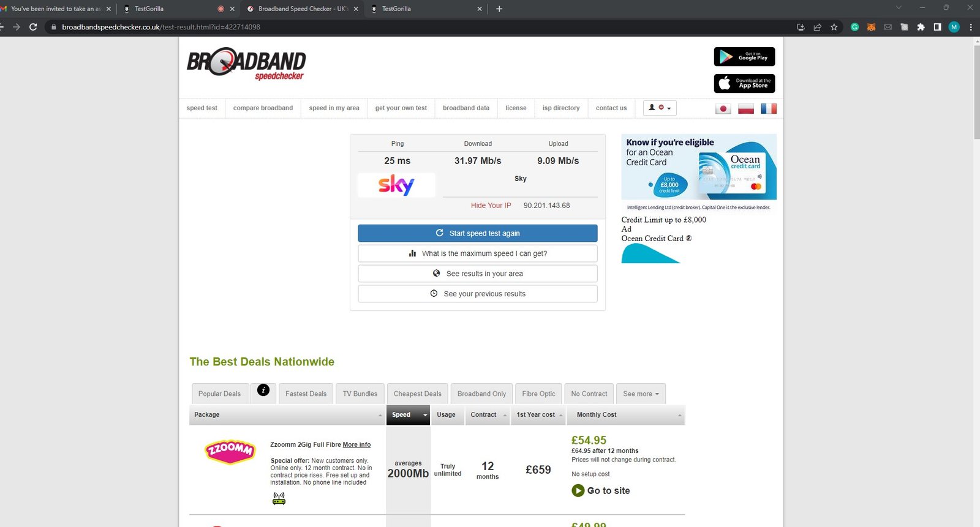Image resolution: width=980 pixels, height=527 pixels.
Task: Click the share page icon in address bar
Action: pyautogui.click(x=817, y=27)
